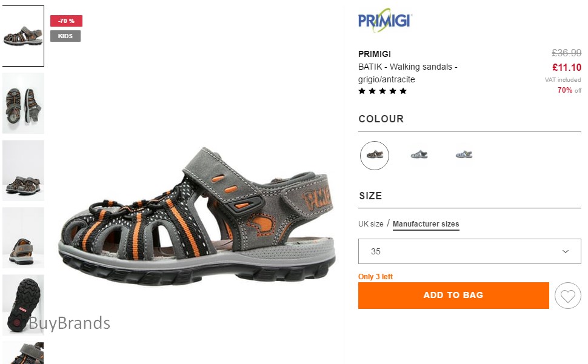Show top-view pair of sandals thumbnail
Screen dimensions: 588x364
coord(23,104)
